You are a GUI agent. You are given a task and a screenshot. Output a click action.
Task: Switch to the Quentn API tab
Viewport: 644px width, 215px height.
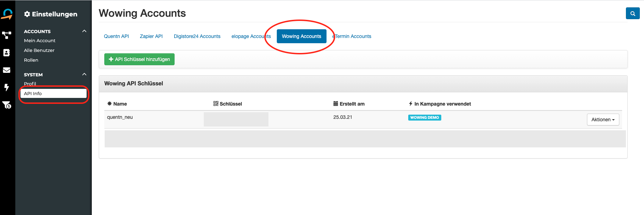pos(116,36)
